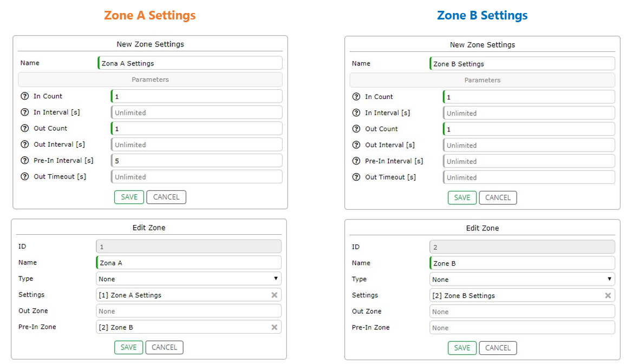Open Type dropdown in Zone B edit form
The height and width of the screenshot is (364, 633).
click(523, 279)
